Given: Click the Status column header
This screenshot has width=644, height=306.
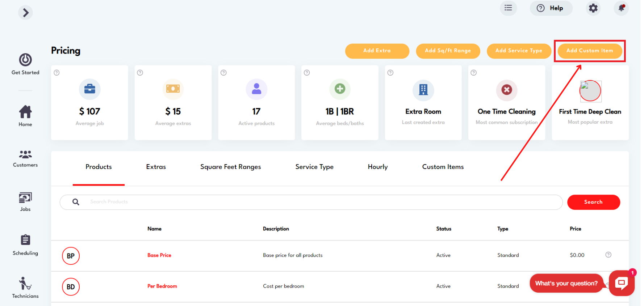Looking at the screenshot, I should coord(444,229).
